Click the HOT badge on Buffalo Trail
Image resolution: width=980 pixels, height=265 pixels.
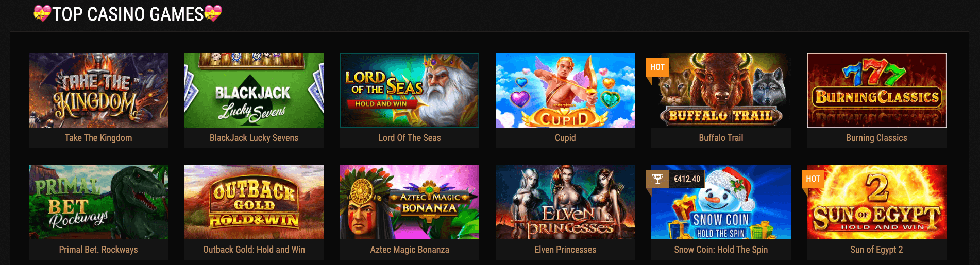pyautogui.click(x=657, y=67)
